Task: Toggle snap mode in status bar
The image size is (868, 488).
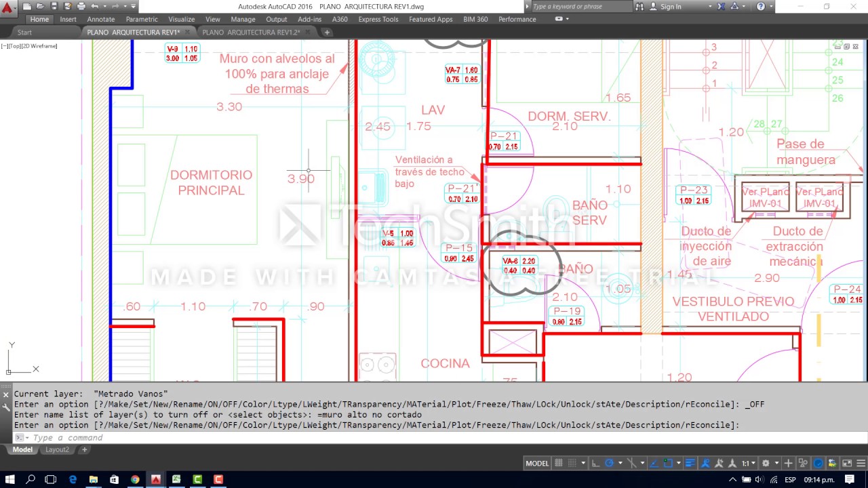Action: pyautogui.click(x=572, y=464)
